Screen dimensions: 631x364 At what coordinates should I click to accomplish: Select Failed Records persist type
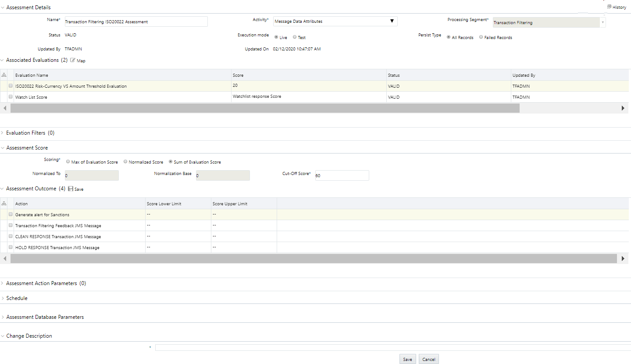(481, 37)
